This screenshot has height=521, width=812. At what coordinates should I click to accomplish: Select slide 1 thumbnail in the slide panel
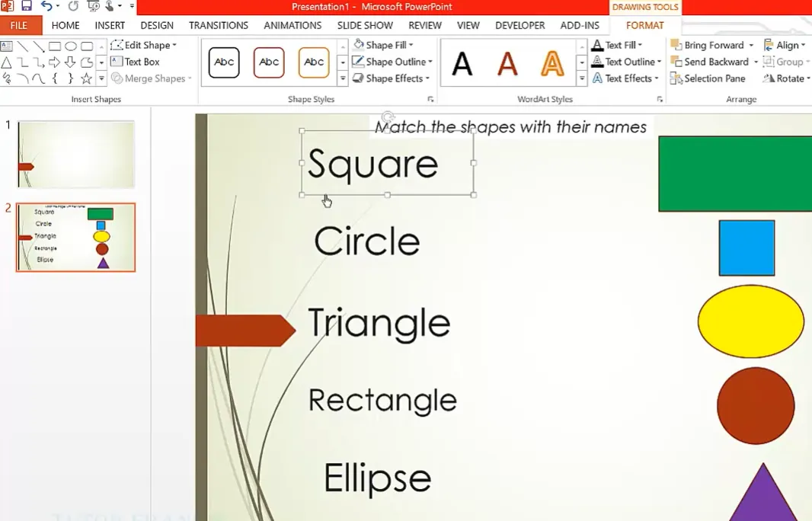click(76, 154)
